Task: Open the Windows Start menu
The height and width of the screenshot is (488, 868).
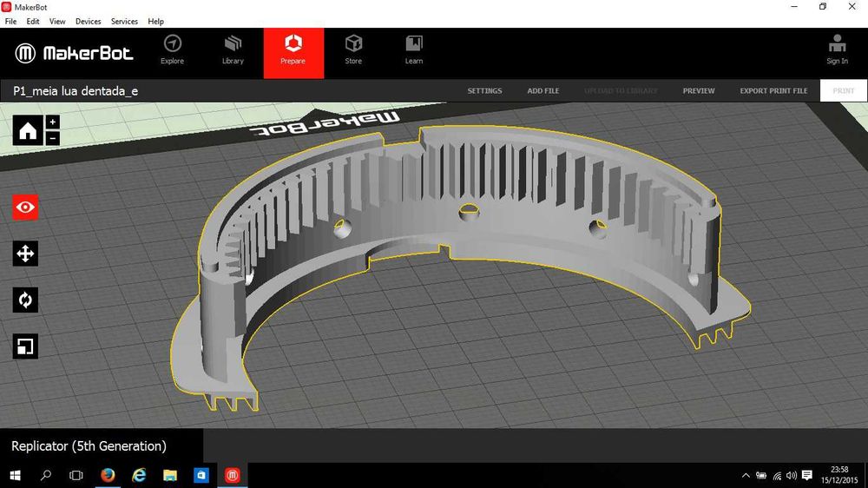Action: pos(15,475)
